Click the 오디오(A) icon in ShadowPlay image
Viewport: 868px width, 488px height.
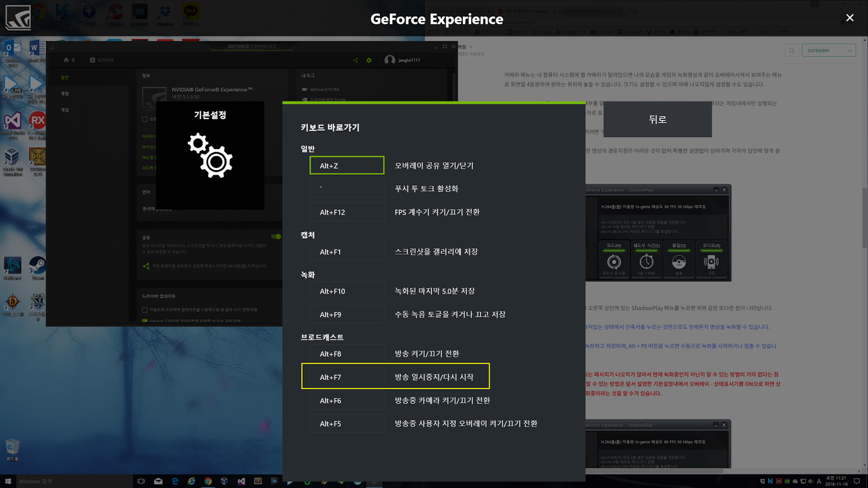[x=711, y=262]
